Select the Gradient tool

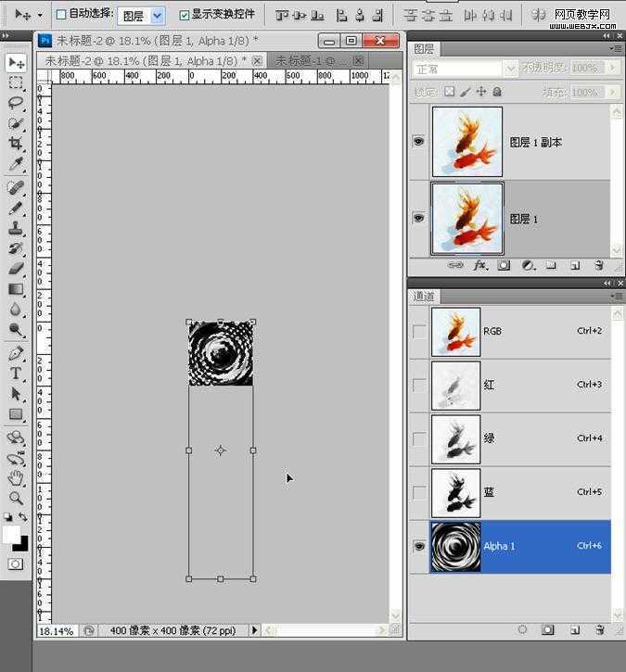click(17, 289)
